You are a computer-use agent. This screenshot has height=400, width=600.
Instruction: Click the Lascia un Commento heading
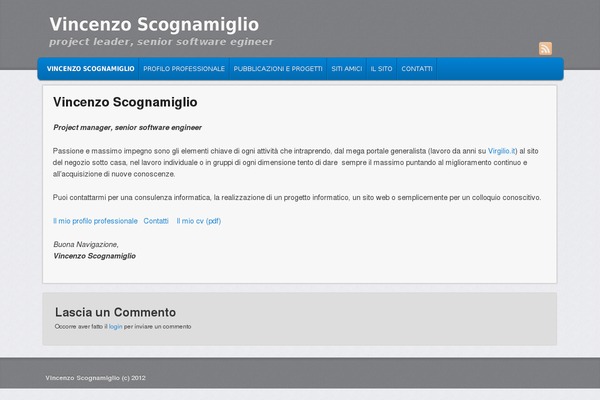115,312
